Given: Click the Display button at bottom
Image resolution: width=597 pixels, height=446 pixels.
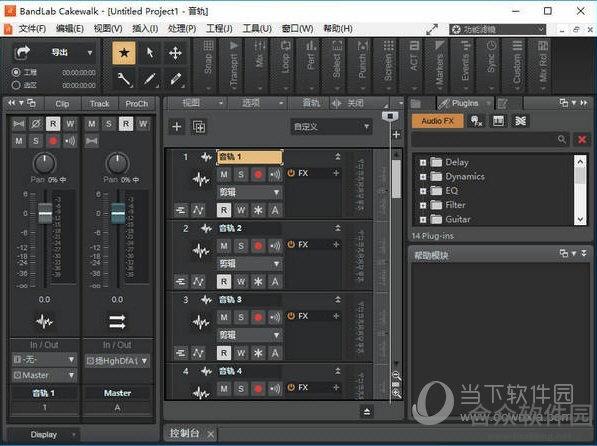Looking at the screenshot, I should tap(43, 435).
